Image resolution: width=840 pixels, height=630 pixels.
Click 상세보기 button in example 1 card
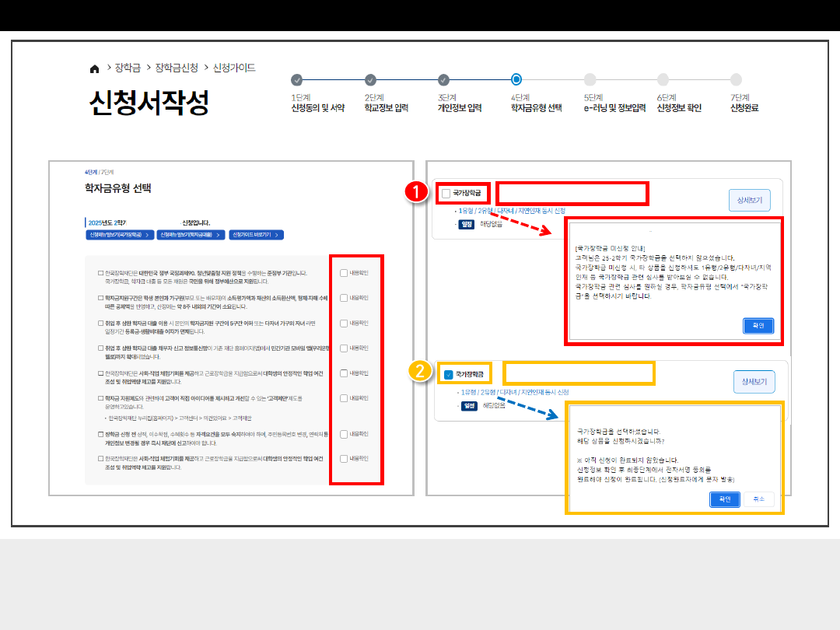tap(749, 201)
